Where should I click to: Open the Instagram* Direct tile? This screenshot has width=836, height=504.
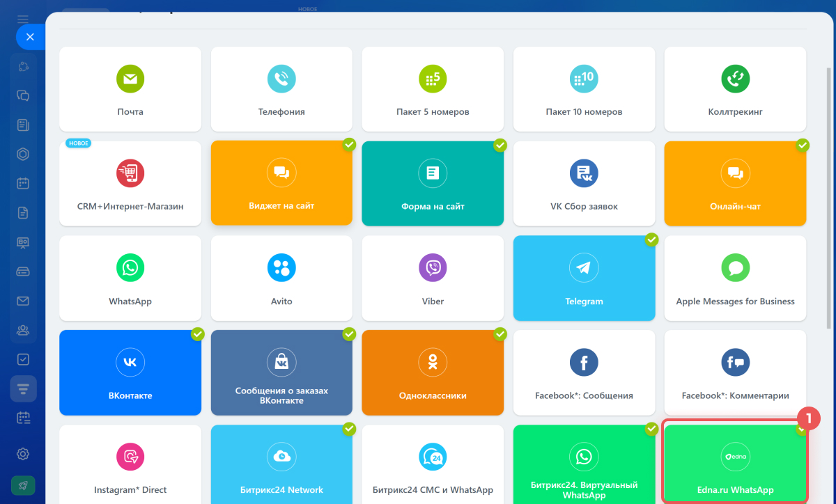[x=130, y=464]
